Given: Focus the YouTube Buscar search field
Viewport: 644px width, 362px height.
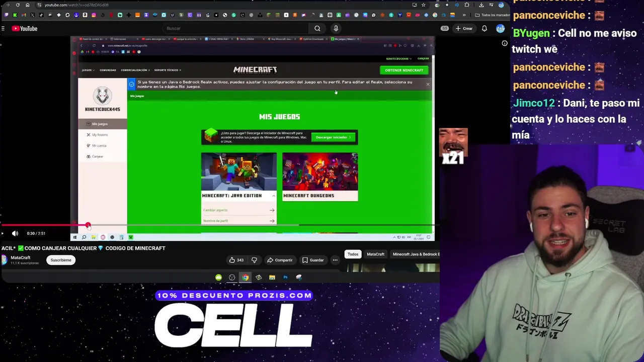Looking at the screenshot, I should point(235,29).
